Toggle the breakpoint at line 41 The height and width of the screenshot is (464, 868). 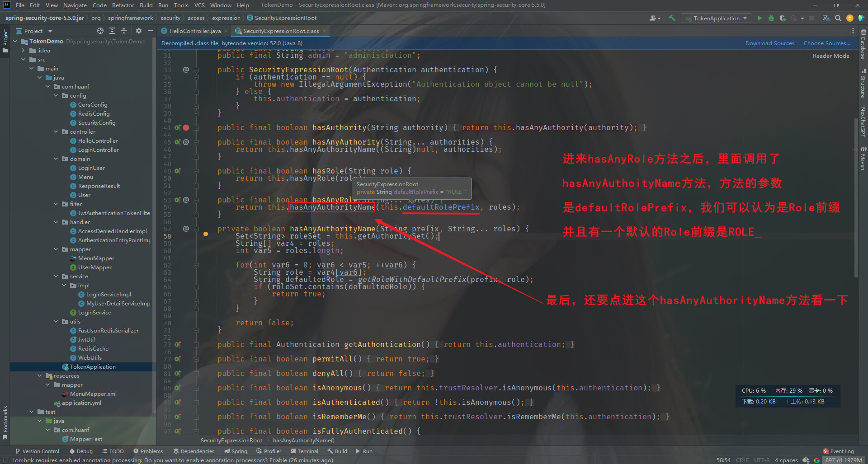[x=186, y=128]
